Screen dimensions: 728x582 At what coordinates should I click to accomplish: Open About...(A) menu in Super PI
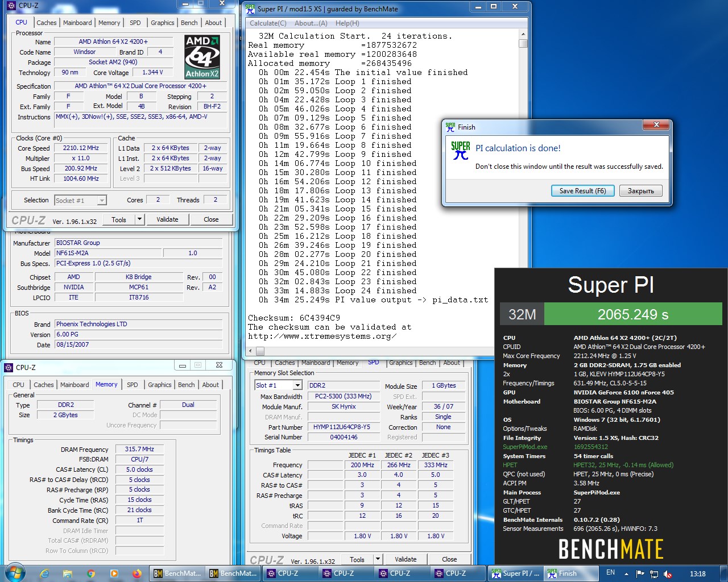point(311,23)
